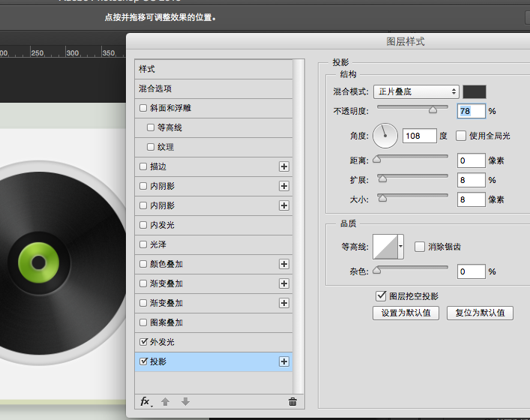Uncheck the 外发光 checkbox

tap(143, 342)
